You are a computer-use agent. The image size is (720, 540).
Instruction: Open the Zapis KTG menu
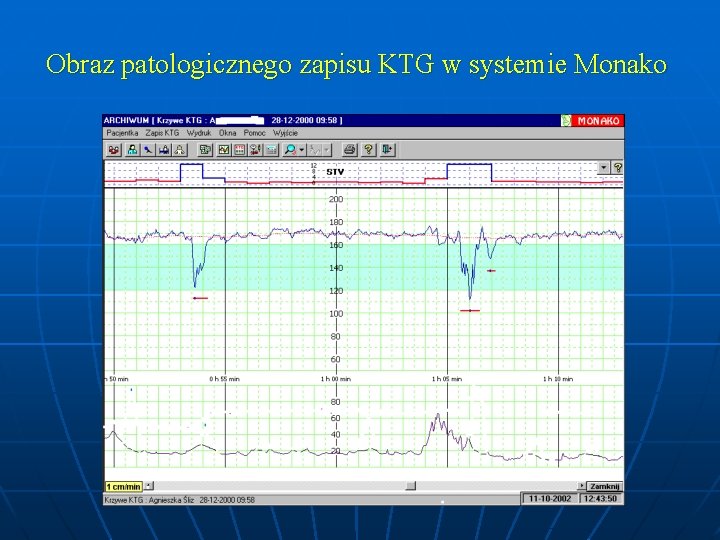163,133
